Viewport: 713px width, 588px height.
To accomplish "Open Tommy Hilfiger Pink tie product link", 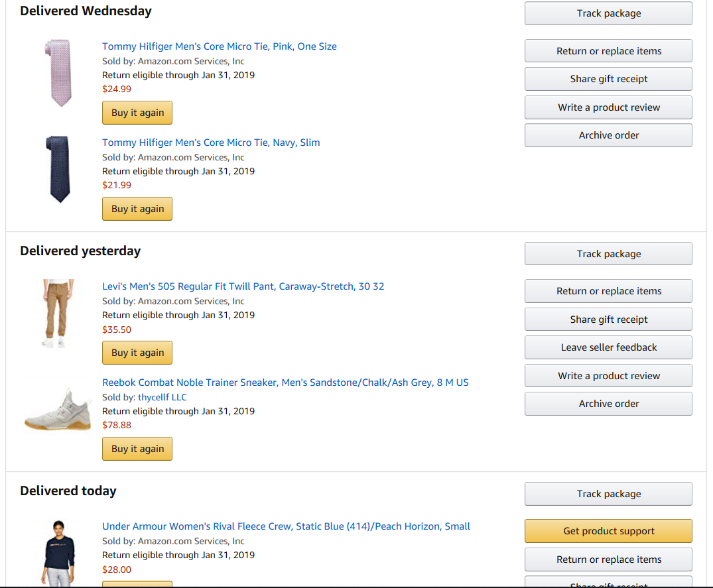I will 219,46.
